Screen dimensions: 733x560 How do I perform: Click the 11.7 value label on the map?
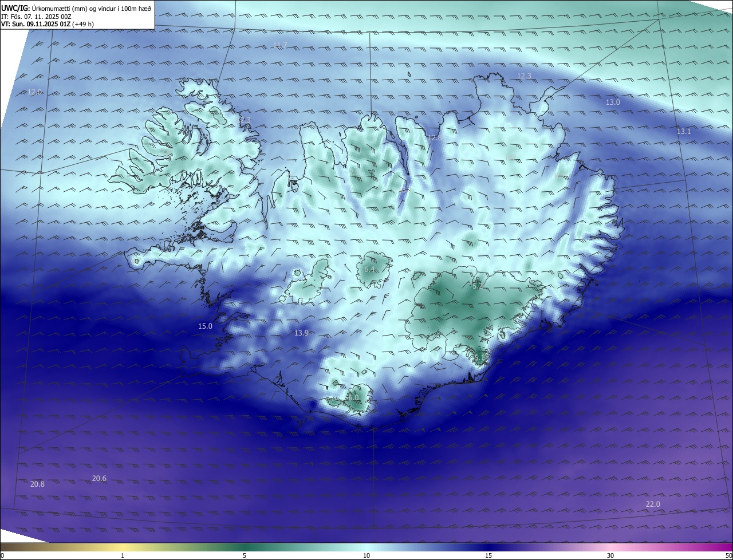click(280, 45)
